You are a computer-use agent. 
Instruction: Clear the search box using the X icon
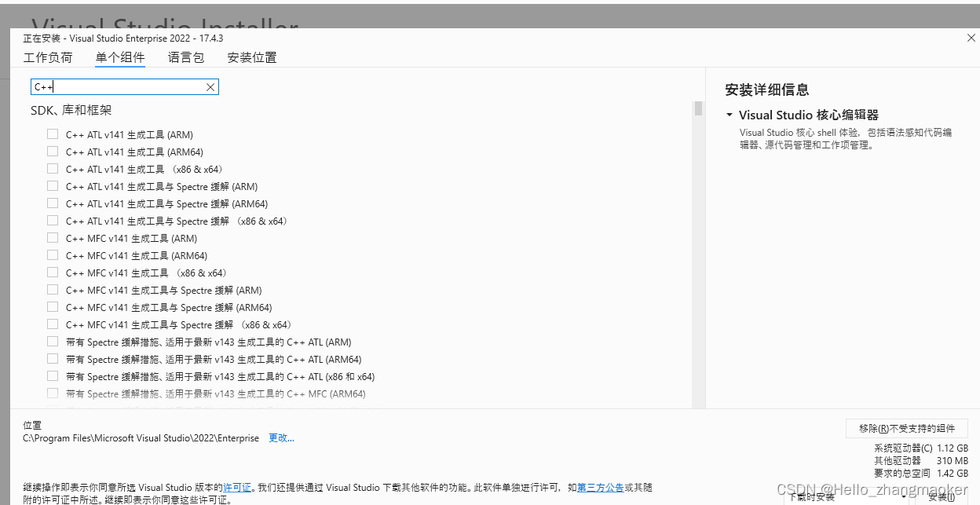(x=210, y=86)
